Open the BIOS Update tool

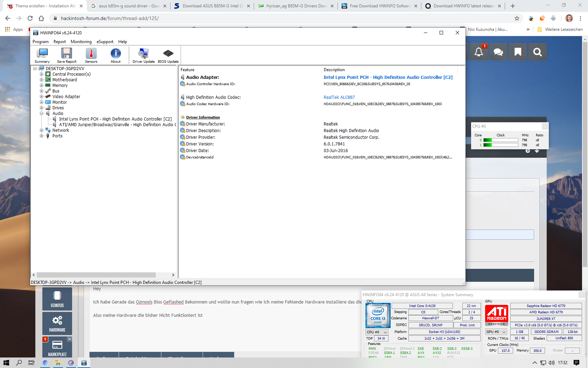(x=168, y=55)
